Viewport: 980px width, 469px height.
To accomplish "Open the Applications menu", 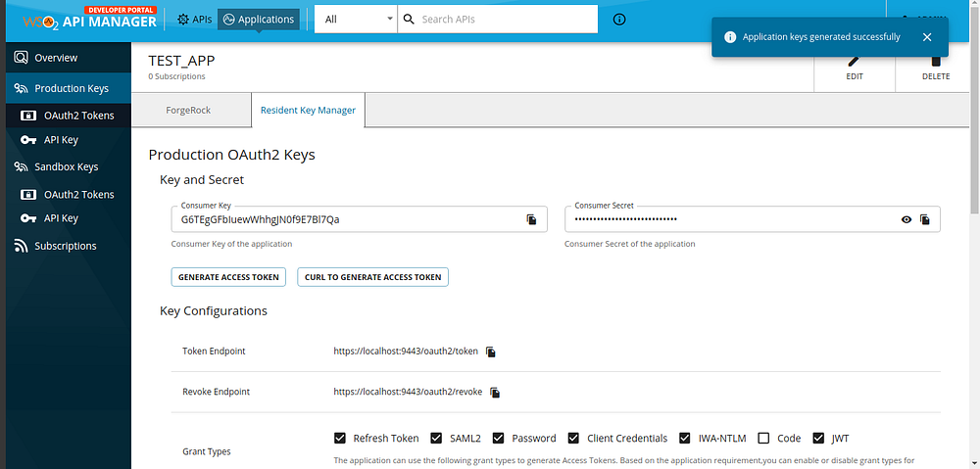I will click(259, 20).
